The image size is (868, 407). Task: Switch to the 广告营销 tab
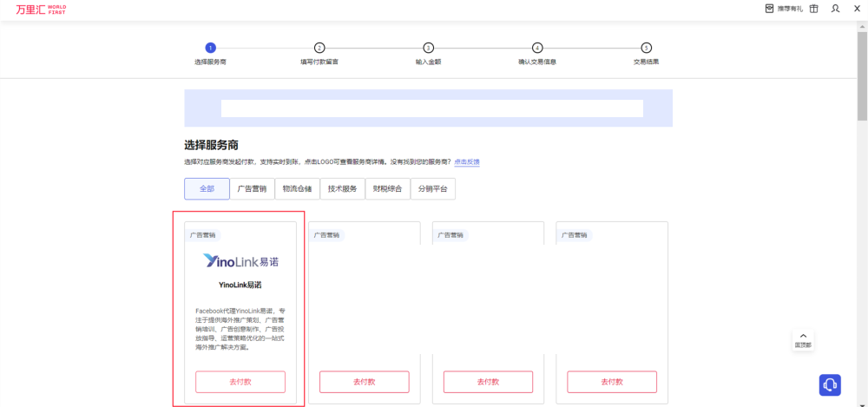[x=252, y=189]
